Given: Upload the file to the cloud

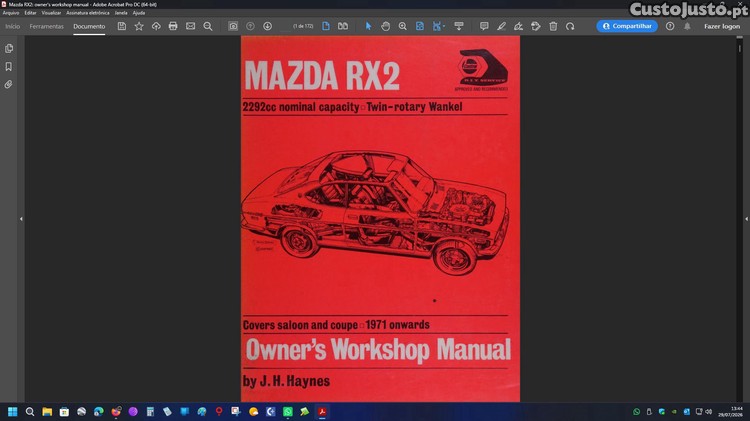Looking at the screenshot, I should click(156, 26).
